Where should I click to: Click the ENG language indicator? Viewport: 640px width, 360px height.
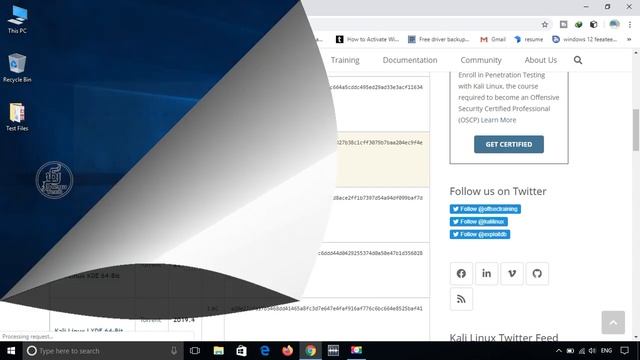[x=607, y=351]
